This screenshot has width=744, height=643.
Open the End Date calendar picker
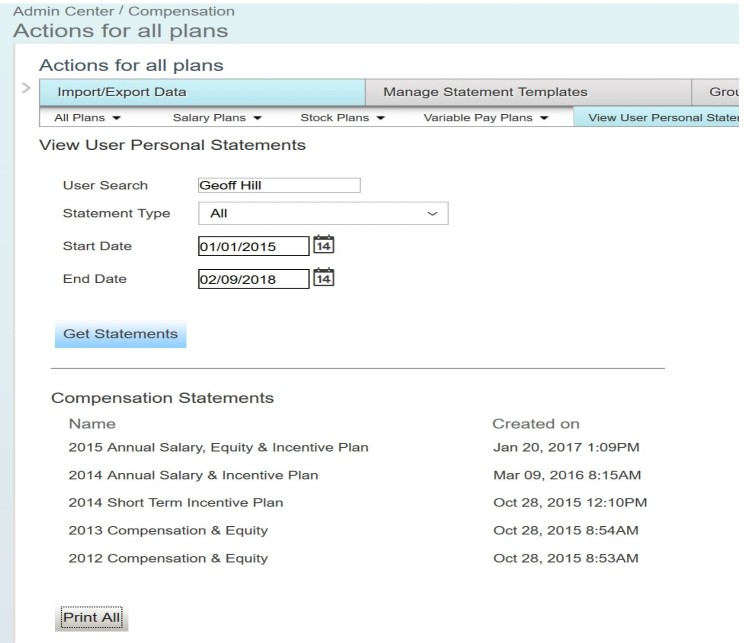point(324,278)
